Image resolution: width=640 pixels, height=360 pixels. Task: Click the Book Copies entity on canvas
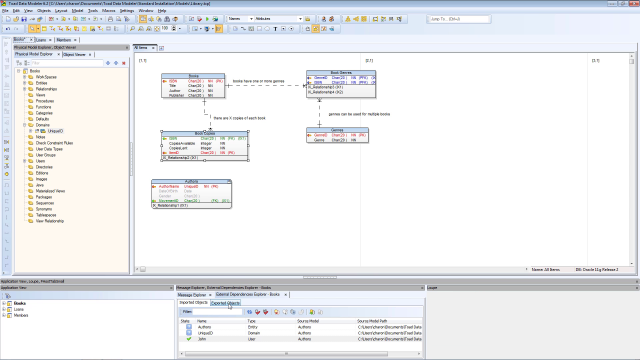tap(204, 146)
